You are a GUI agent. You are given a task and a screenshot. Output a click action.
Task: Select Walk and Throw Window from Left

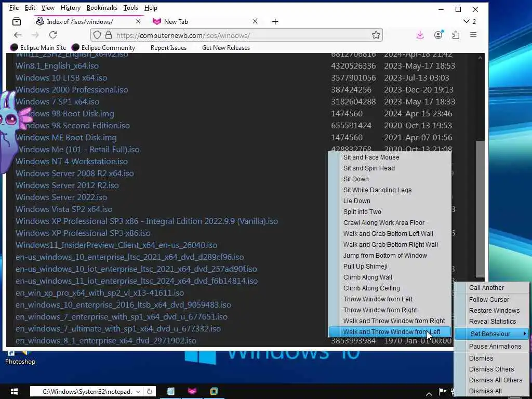click(390, 332)
